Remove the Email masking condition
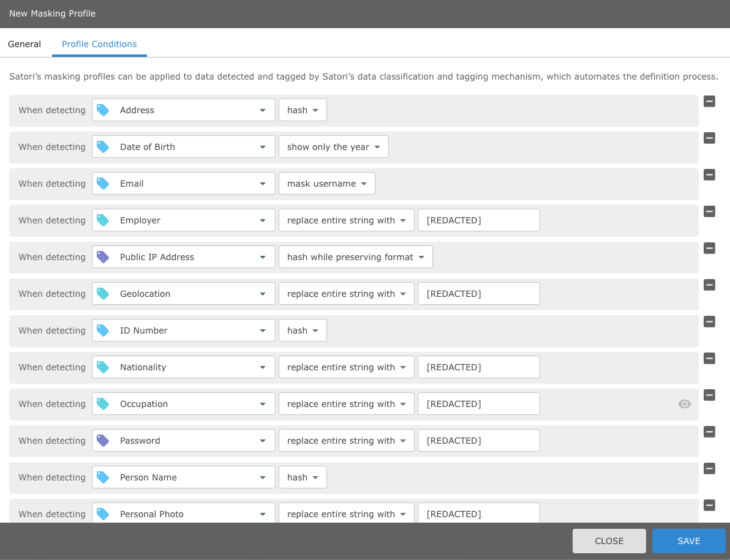 click(x=709, y=175)
